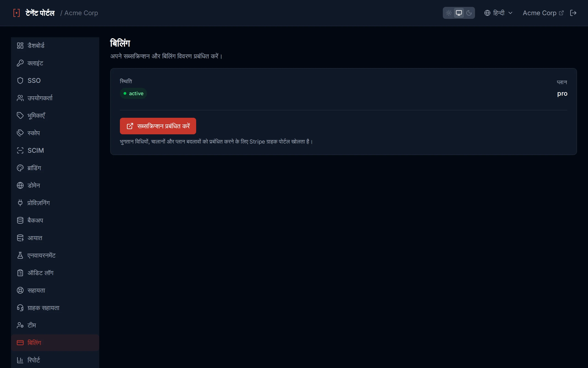Click the pro plan value

[x=562, y=93]
